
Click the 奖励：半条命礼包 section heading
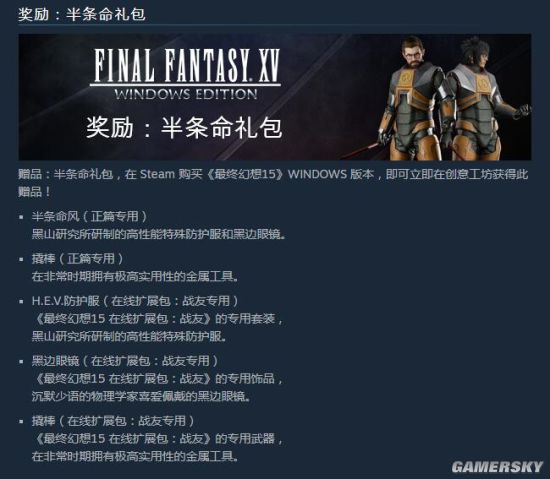[x=82, y=14]
